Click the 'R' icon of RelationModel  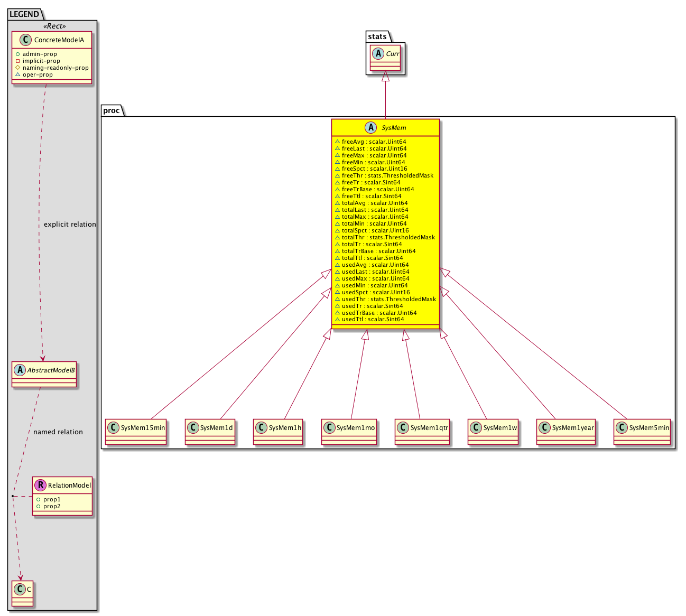point(40,485)
